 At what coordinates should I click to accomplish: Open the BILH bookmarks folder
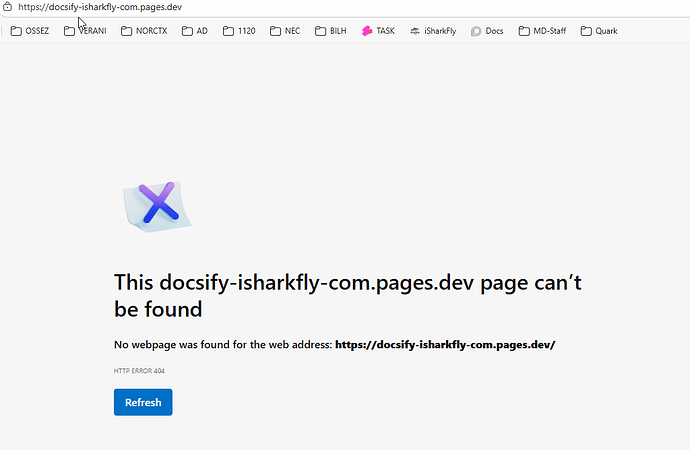pos(330,31)
